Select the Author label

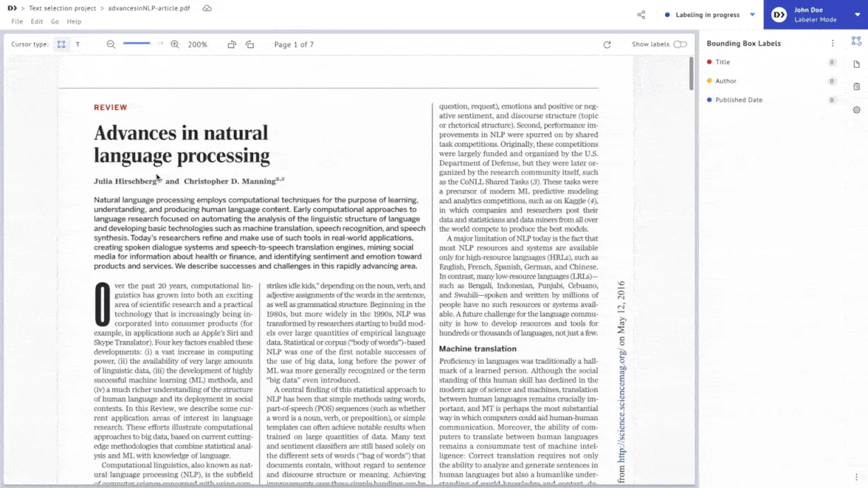point(726,81)
